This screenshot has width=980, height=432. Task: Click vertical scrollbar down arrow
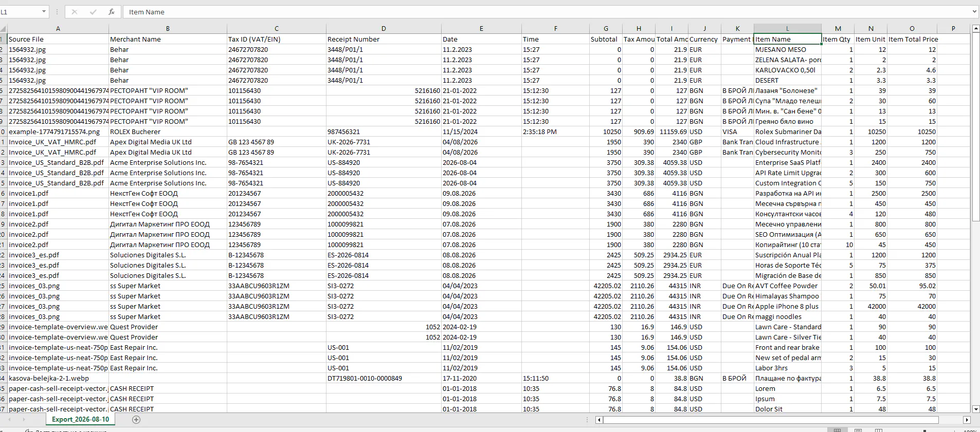pyautogui.click(x=976, y=409)
